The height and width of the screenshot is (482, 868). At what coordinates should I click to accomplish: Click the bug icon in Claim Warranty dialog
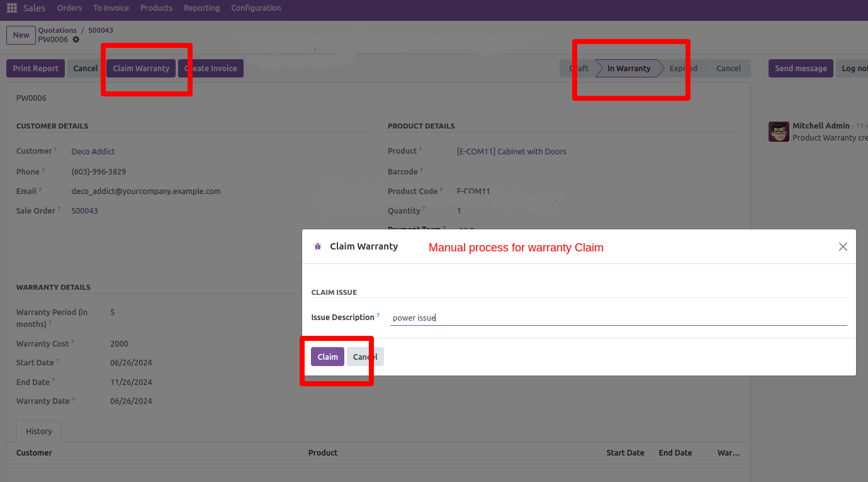[318, 247]
